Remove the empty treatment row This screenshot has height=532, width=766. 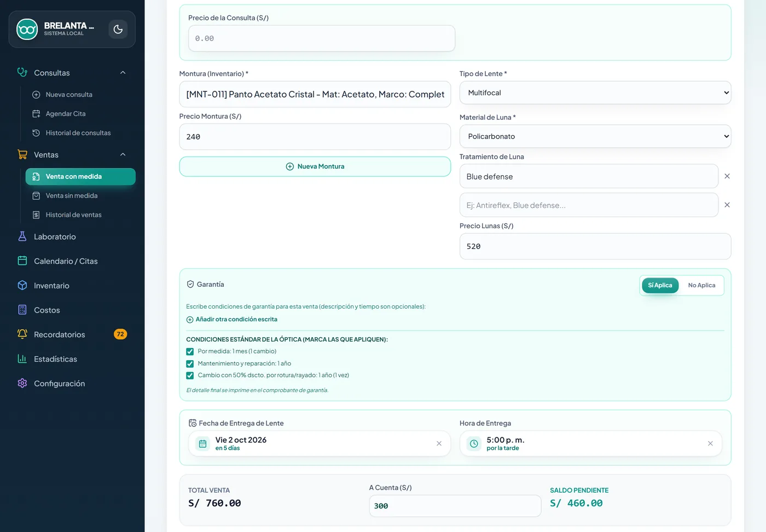[727, 205]
